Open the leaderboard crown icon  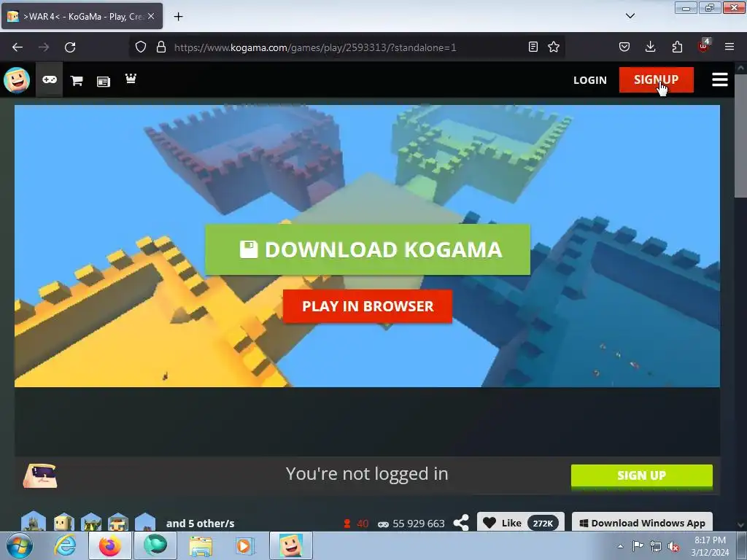[131, 79]
